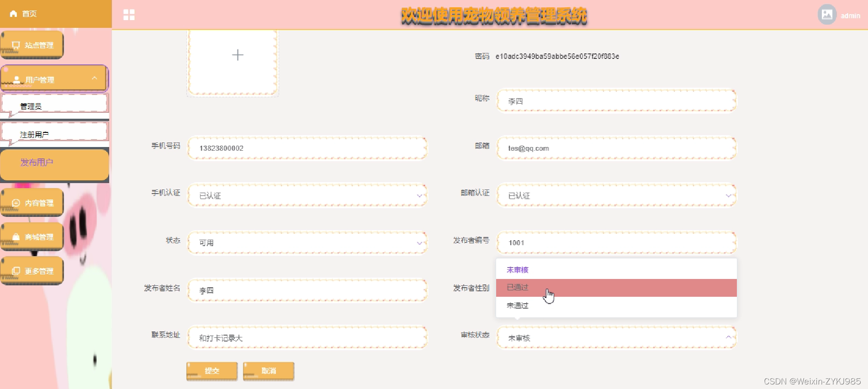868x389 pixels.
Task: Click the 审核状态 label
Action: coord(475,335)
